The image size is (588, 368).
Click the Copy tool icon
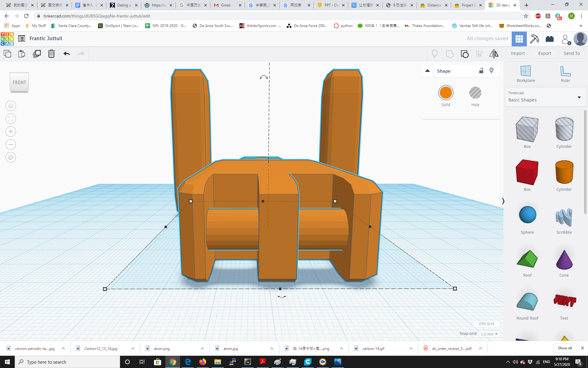tap(7, 54)
